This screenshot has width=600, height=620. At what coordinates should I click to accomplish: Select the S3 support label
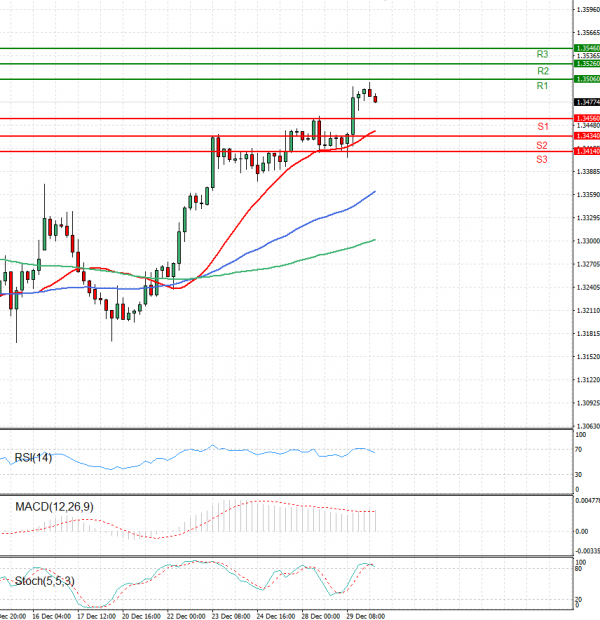[541, 160]
